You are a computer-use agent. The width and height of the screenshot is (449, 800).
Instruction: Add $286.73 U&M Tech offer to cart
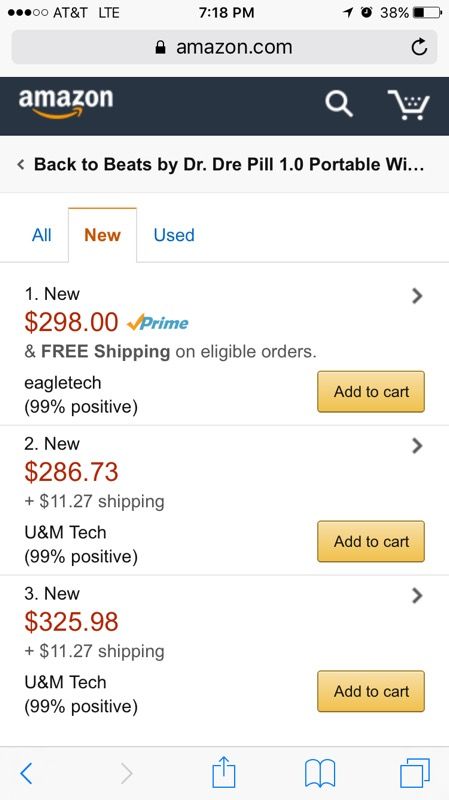click(371, 541)
